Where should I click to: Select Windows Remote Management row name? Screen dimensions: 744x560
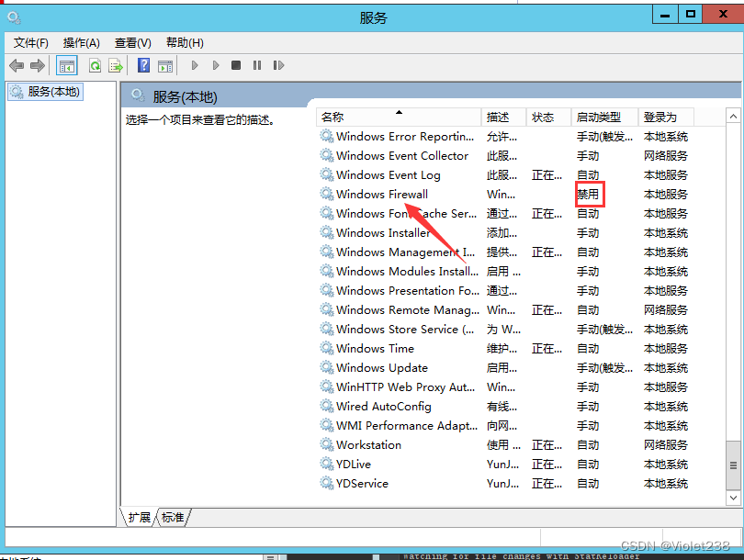pyautogui.click(x=408, y=310)
